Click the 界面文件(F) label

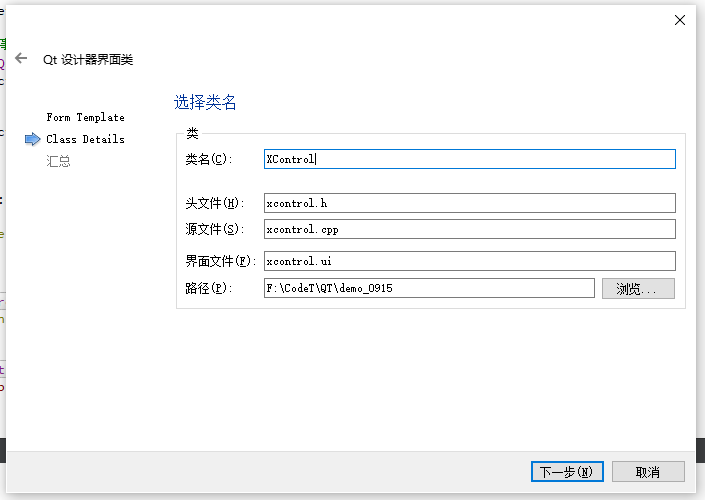(220, 261)
